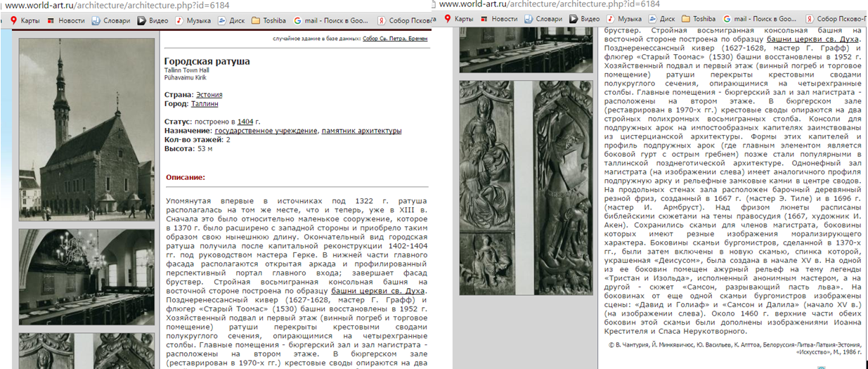Viewport: 868px width, 369px height.
Task: Follow 'башни церкви св. Духа' link in right window
Action: 812,40
